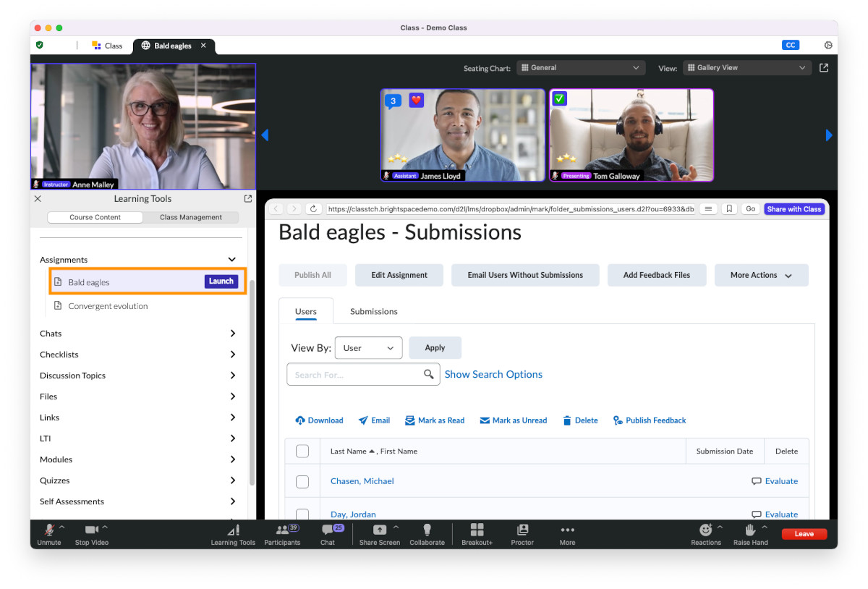Pop out the Learning Tools panel
Screen dimensions: 868x589
pyautogui.click(x=248, y=199)
